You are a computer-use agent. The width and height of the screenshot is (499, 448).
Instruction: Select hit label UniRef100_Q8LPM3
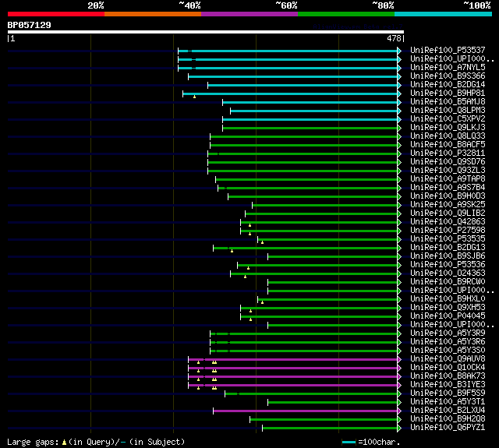pyautogui.click(x=448, y=111)
